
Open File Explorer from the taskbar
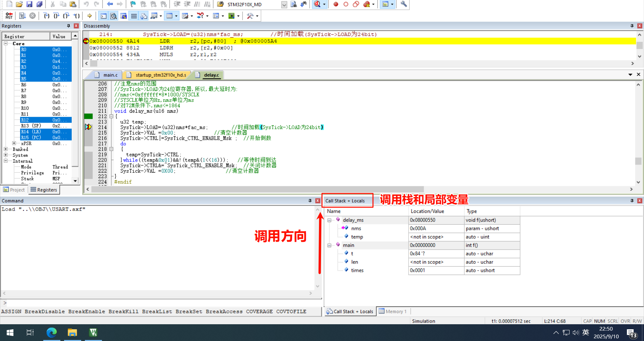click(72, 333)
